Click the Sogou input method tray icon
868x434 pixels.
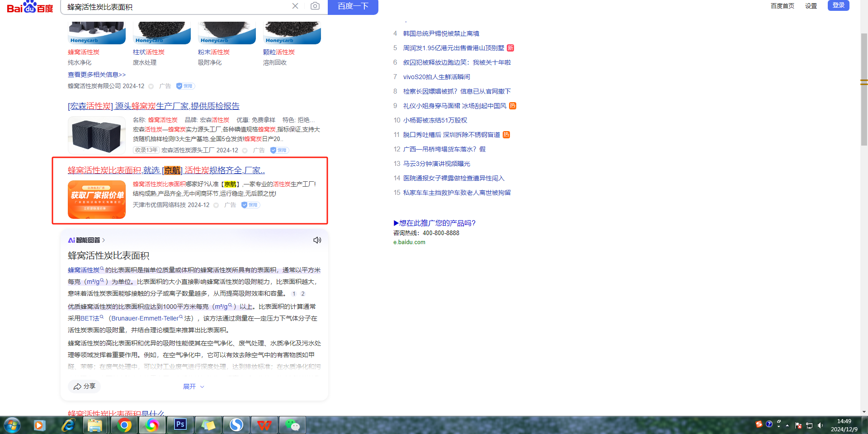pos(759,424)
